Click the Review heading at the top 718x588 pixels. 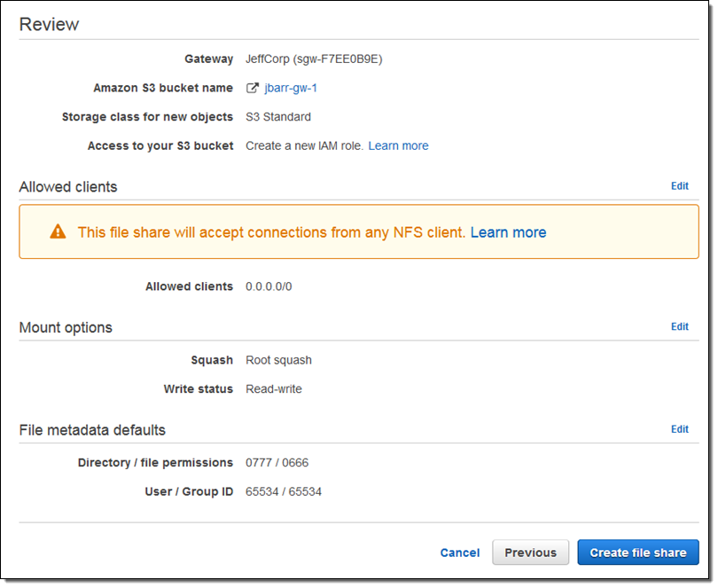(49, 24)
